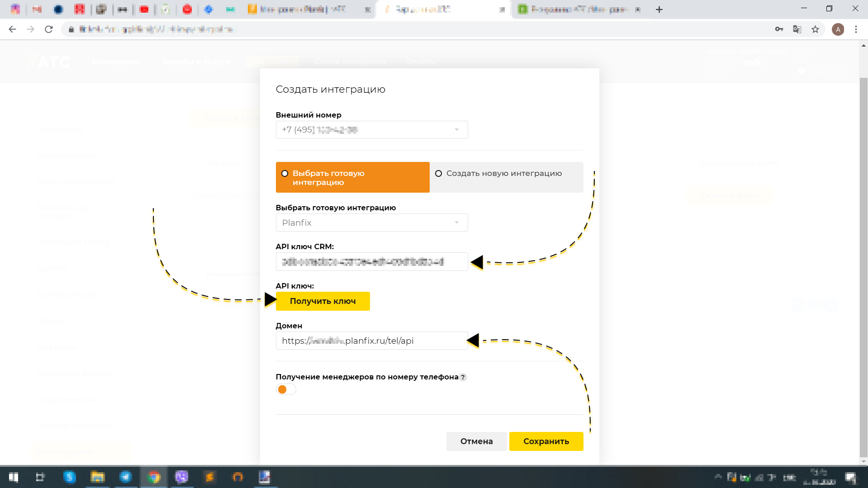Click the bookmark star in the address bar
Image resolution: width=868 pixels, height=488 pixels.
tap(815, 29)
